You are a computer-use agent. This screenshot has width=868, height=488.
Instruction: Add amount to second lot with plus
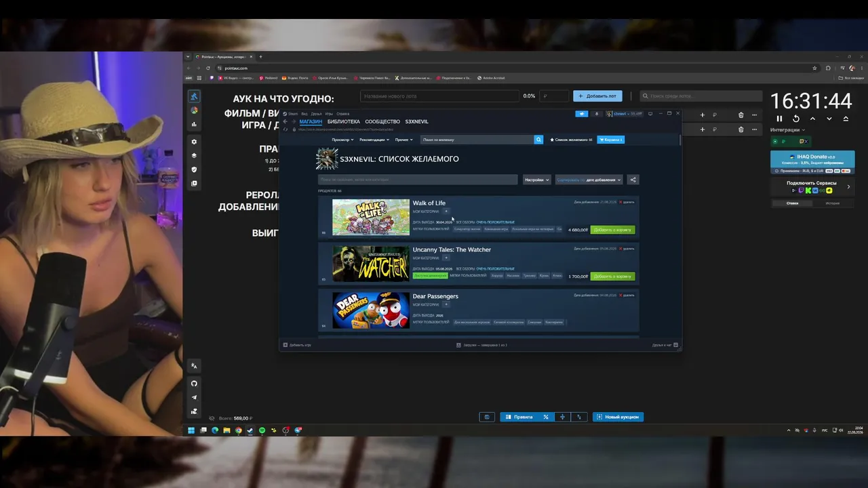[703, 129]
